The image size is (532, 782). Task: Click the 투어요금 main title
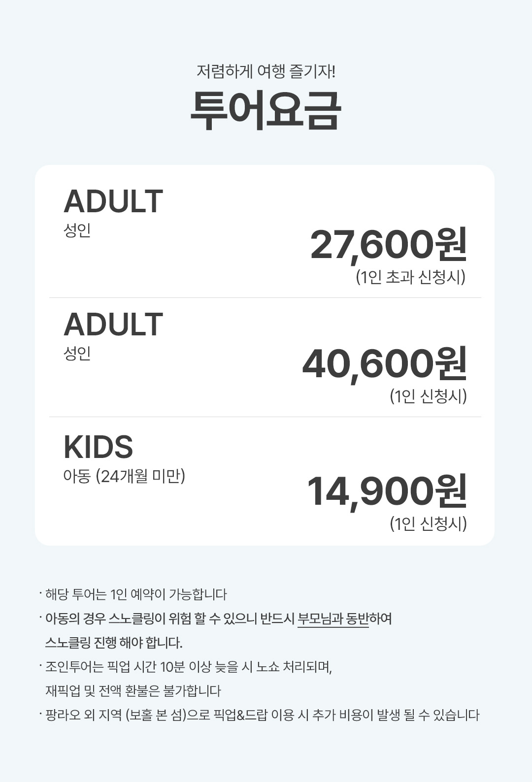tap(266, 110)
